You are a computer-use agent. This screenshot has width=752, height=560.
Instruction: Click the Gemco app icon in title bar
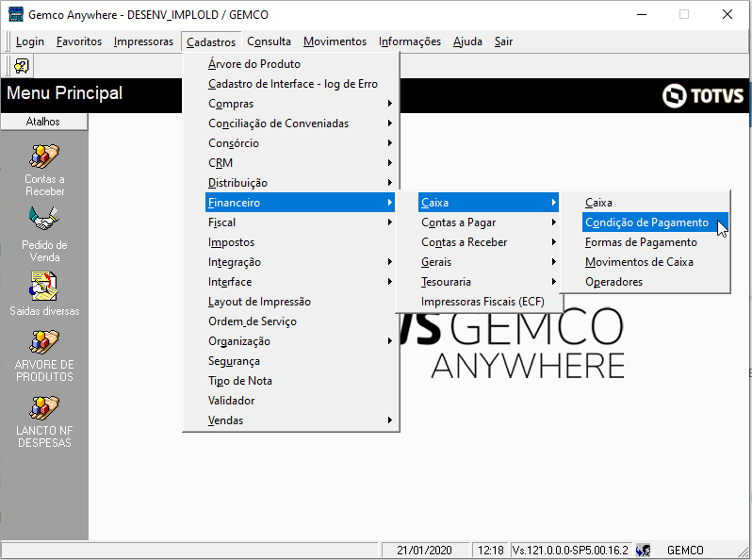(x=15, y=14)
